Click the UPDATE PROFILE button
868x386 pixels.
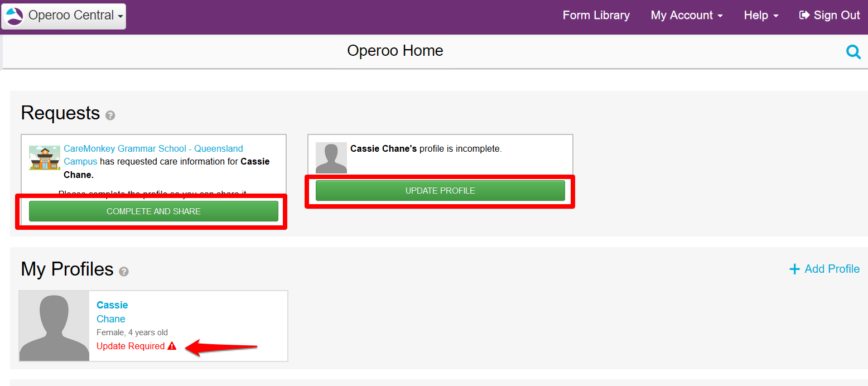pos(440,191)
